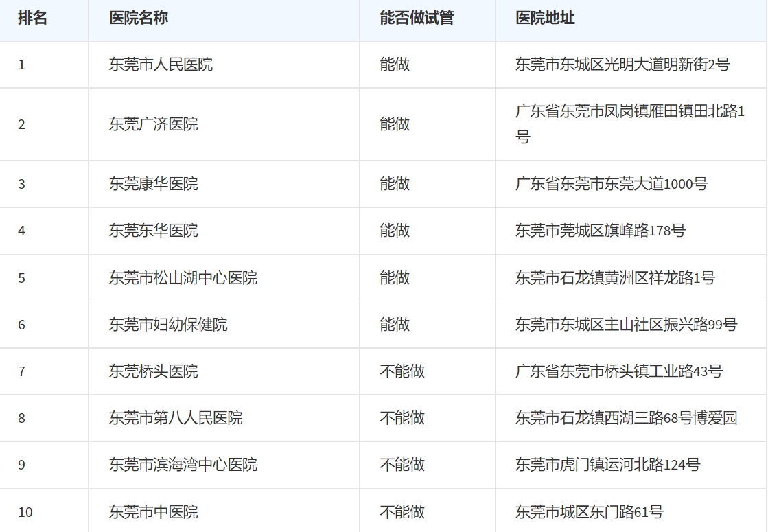Click address 东莞市虎门镇运河北路124号

(607, 465)
